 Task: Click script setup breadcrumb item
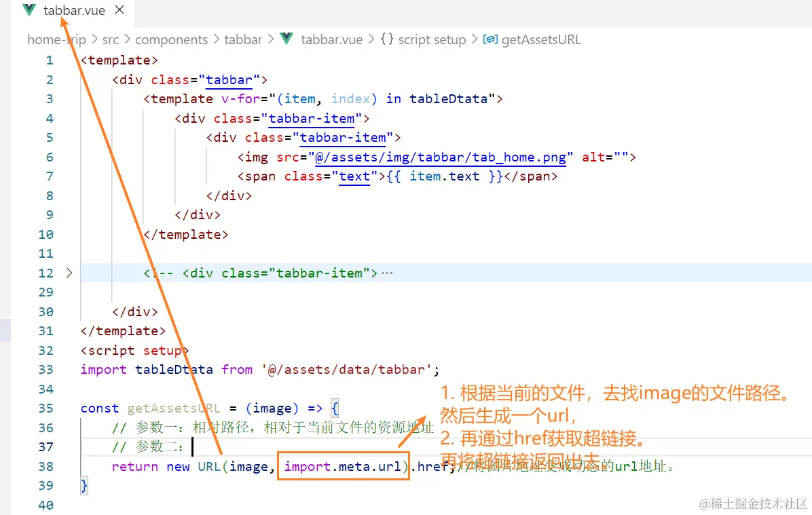(432, 40)
